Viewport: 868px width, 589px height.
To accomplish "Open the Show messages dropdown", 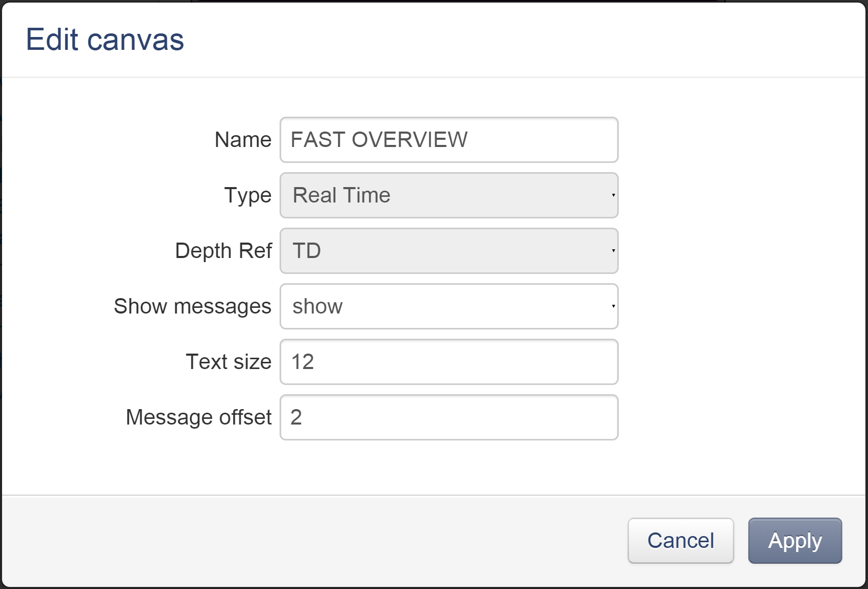I will (448, 306).
